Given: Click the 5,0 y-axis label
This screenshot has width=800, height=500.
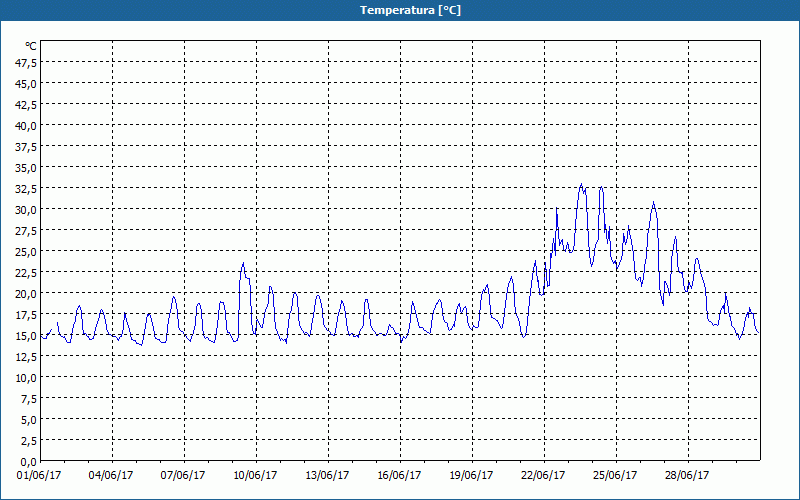Looking at the screenshot, I should click(x=29, y=420).
